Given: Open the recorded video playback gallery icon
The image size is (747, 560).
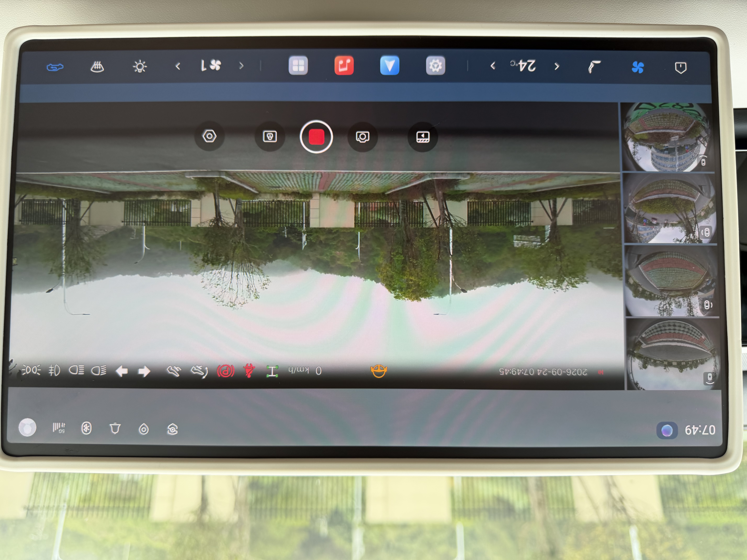Looking at the screenshot, I should pos(423,137).
